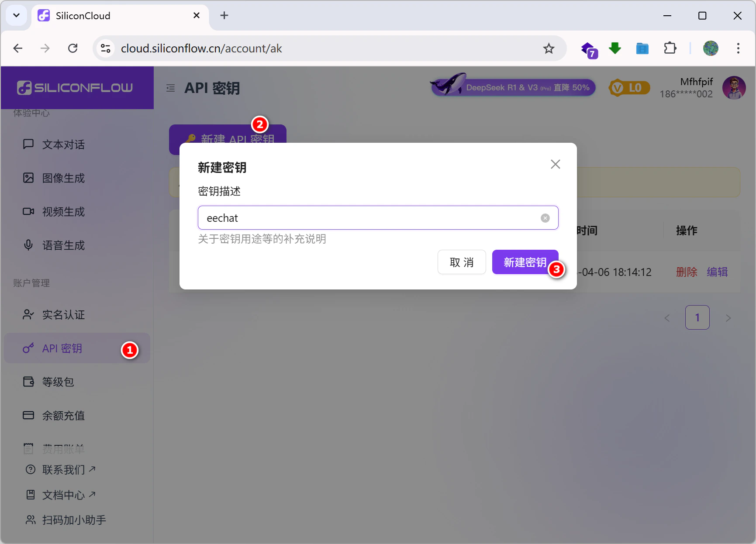756x544 pixels.
Task: Click the SiliconFlow logo
Action: tap(75, 88)
